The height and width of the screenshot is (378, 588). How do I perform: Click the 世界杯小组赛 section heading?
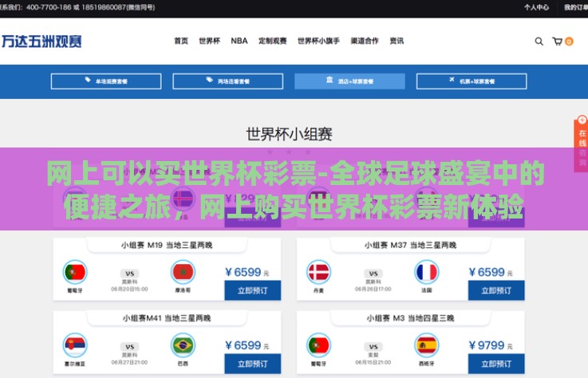click(289, 134)
